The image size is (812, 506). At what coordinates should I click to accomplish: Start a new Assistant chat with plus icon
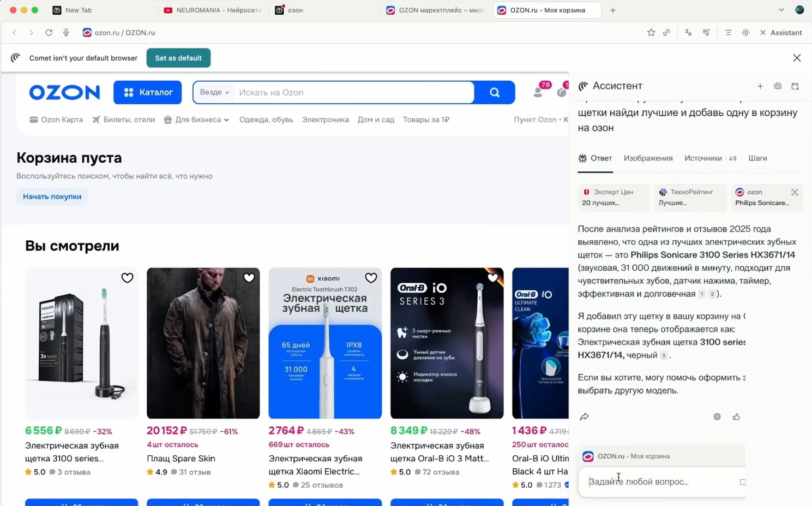click(x=760, y=86)
